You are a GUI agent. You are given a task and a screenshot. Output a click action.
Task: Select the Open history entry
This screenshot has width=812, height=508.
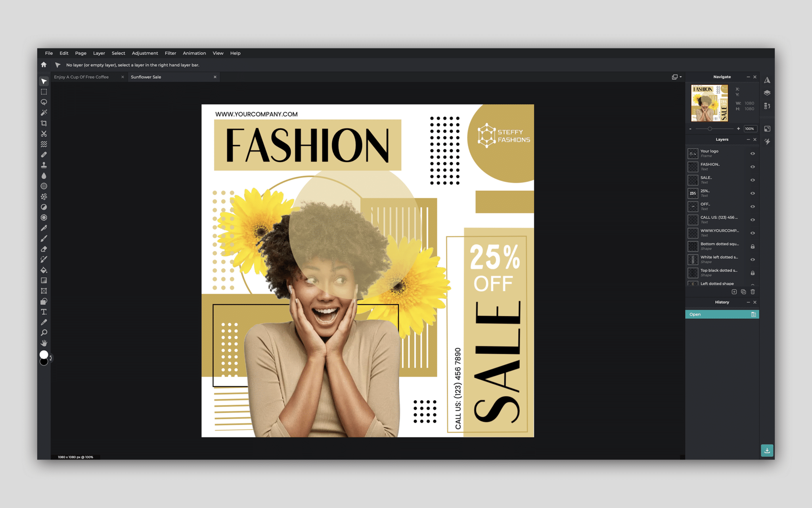722,314
